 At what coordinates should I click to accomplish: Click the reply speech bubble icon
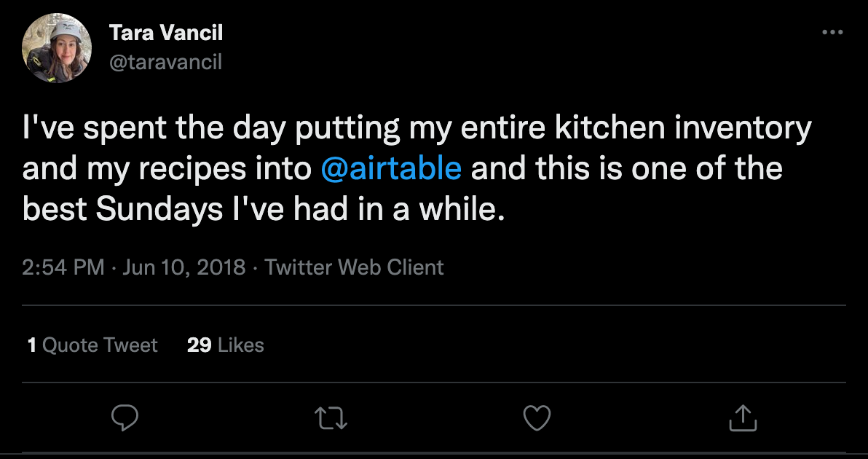point(125,417)
